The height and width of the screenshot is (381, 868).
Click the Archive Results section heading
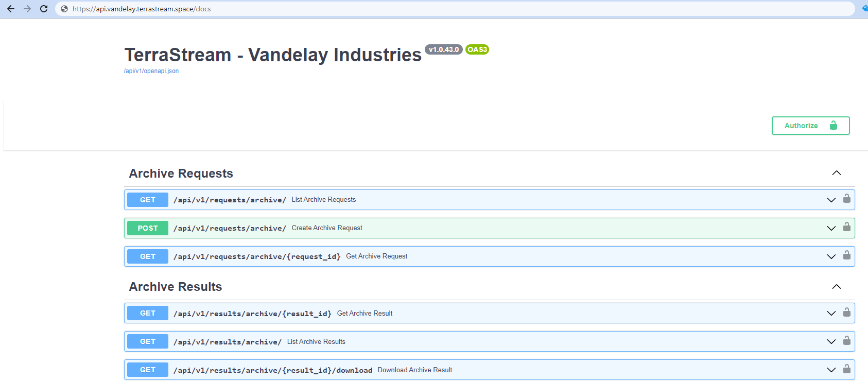click(176, 287)
